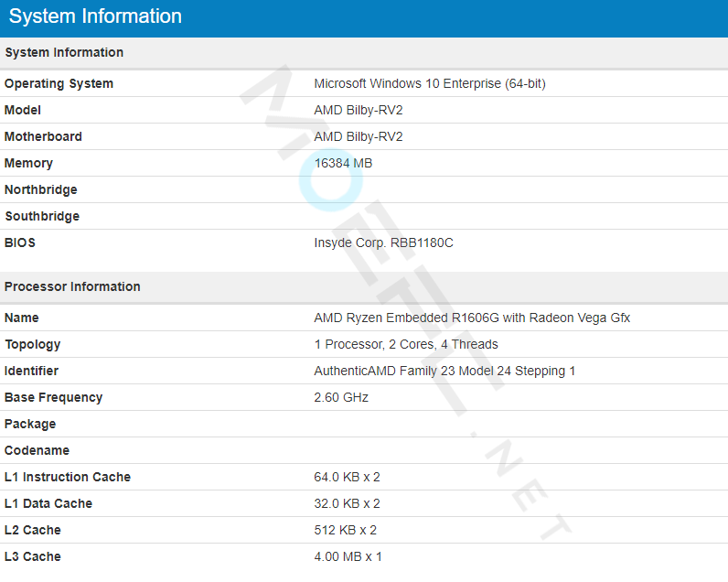Click the L3 Cache row label
The width and height of the screenshot is (728, 582).
(33, 556)
